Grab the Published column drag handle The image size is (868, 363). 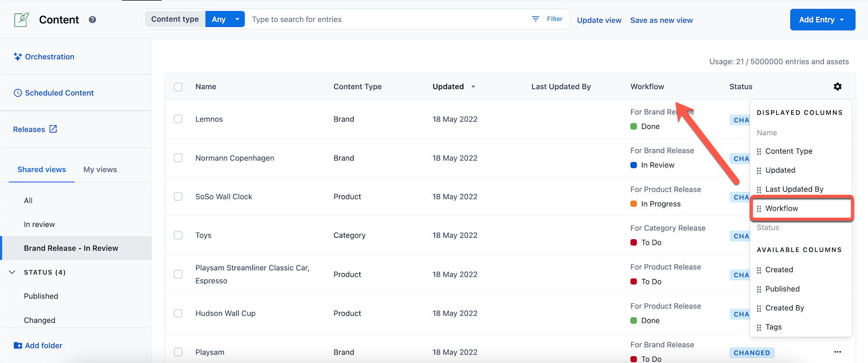click(x=759, y=289)
